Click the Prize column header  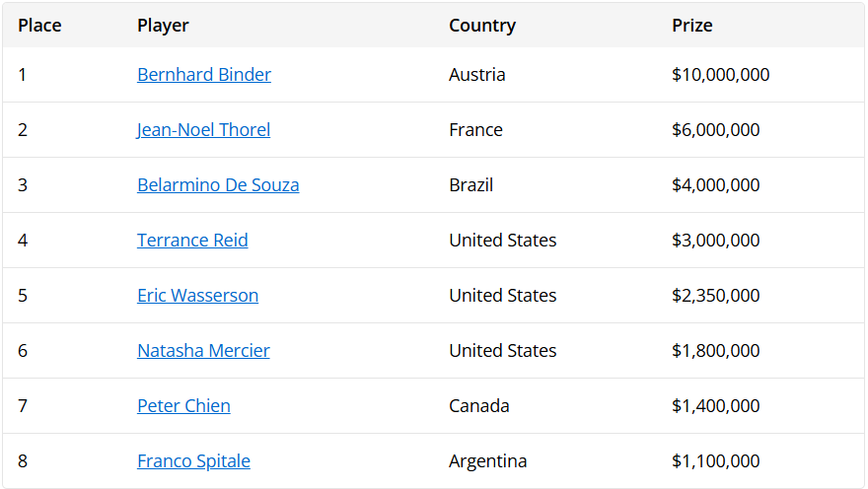click(691, 26)
